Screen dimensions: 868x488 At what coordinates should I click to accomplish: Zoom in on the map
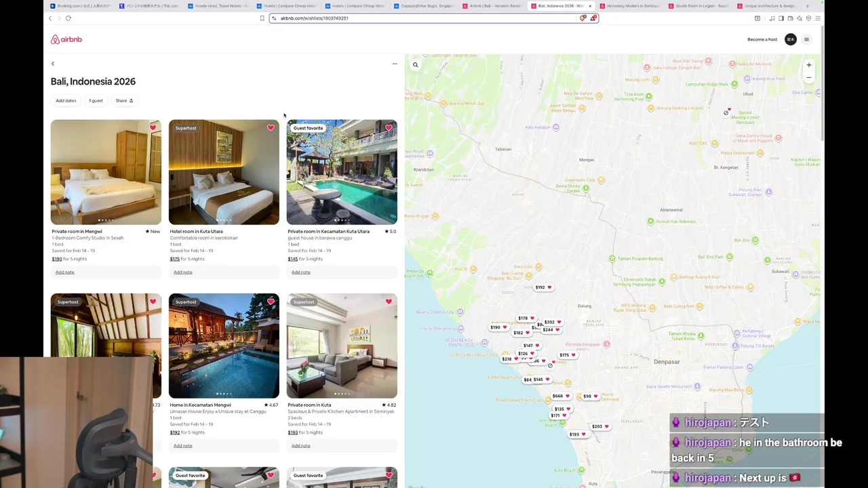click(x=808, y=65)
